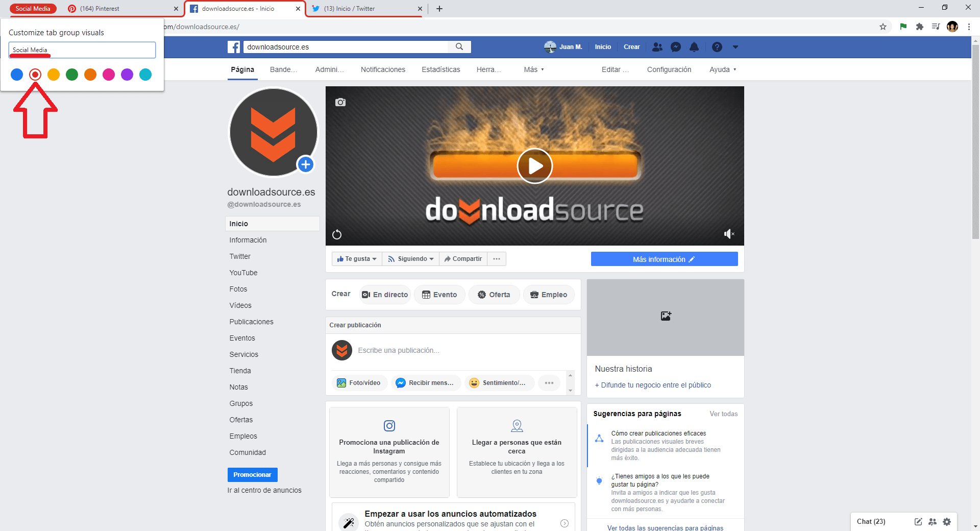Open Chat settings gear icon
This screenshot has width=980, height=531.
947,522
